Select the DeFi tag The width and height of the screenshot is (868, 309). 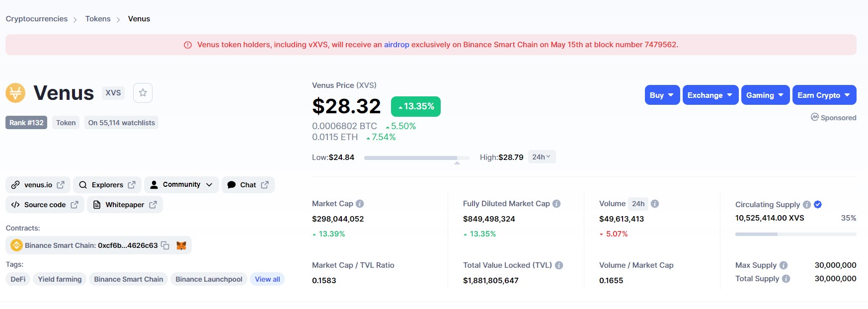18,279
